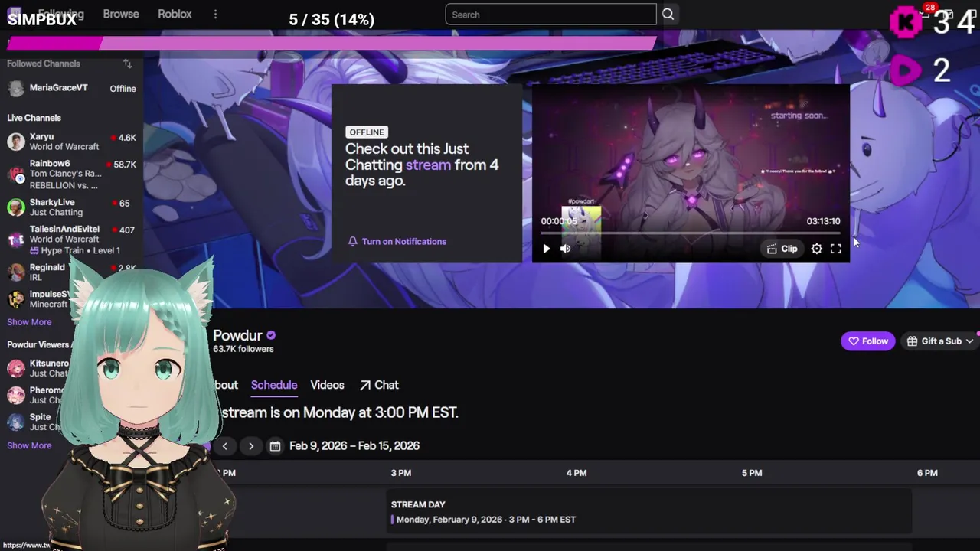Click the Clip button on the player
This screenshot has width=980, height=551.
pos(782,249)
